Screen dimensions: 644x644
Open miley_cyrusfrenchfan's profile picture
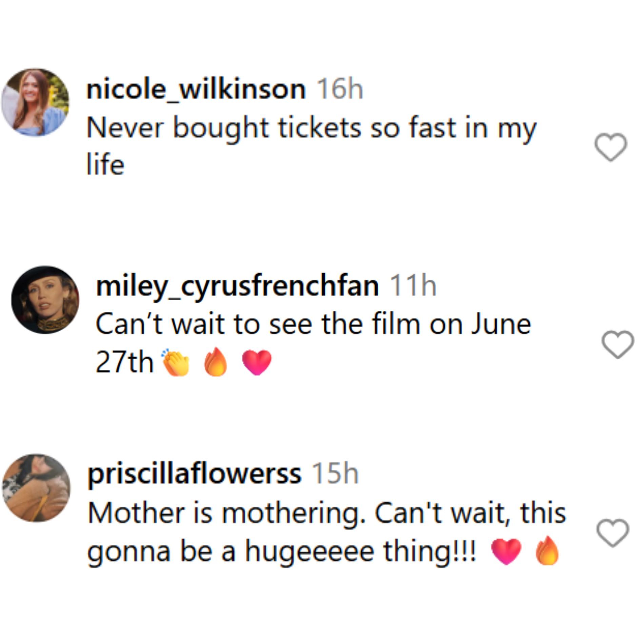coord(45,300)
